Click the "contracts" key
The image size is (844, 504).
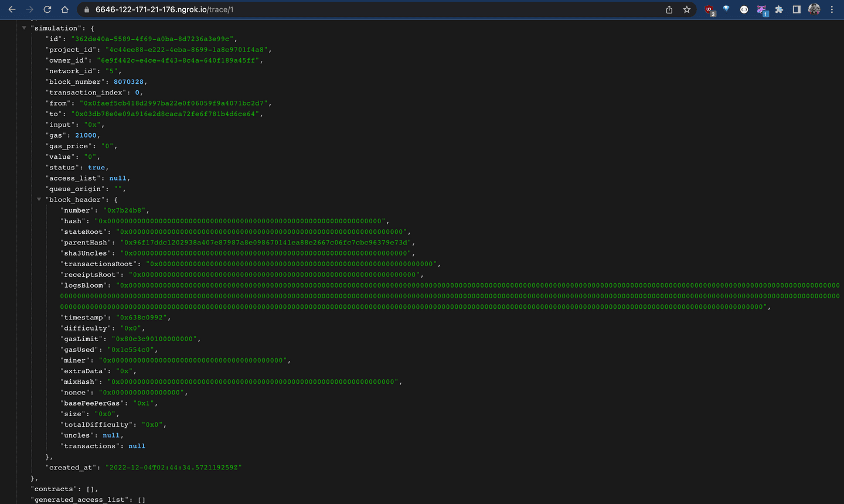[x=53, y=489]
